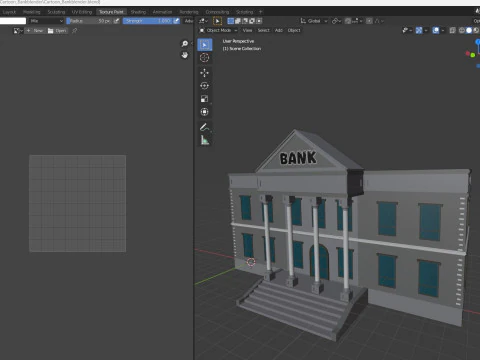The height and width of the screenshot is (360, 480).
Task: Open the 3D viewport editor type dropdown
Action: [203, 21]
